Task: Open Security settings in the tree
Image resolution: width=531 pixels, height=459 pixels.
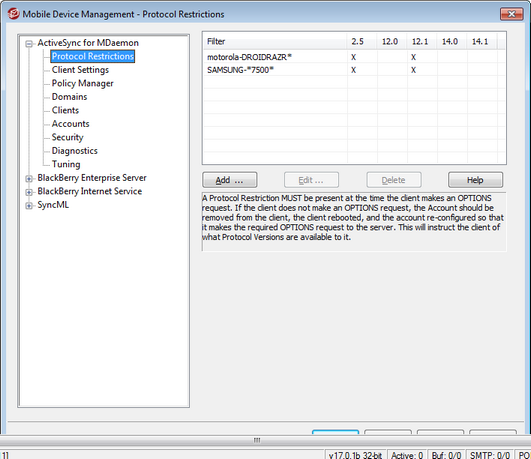Action: 67,137
